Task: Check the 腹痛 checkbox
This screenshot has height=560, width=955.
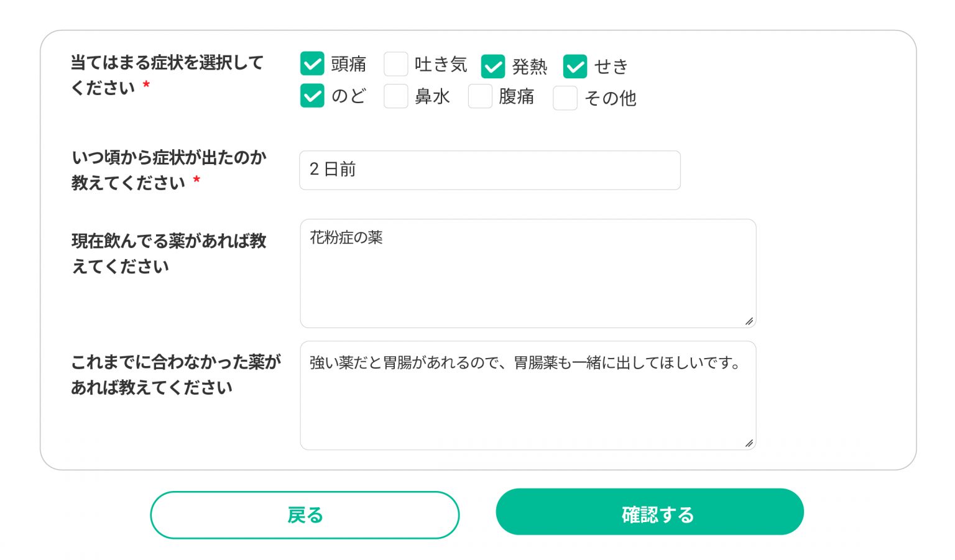Action: point(480,96)
